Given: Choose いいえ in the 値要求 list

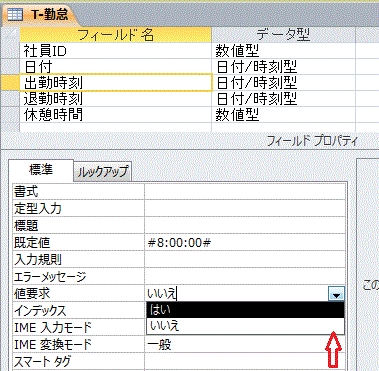Looking at the screenshot, I should tap(245, 326).
